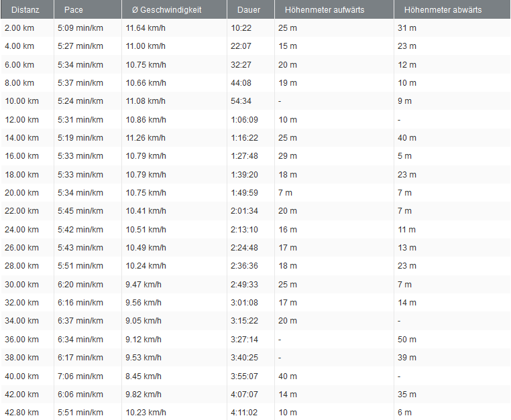Sort by Ø Geschwindigkeit column header

164,10
